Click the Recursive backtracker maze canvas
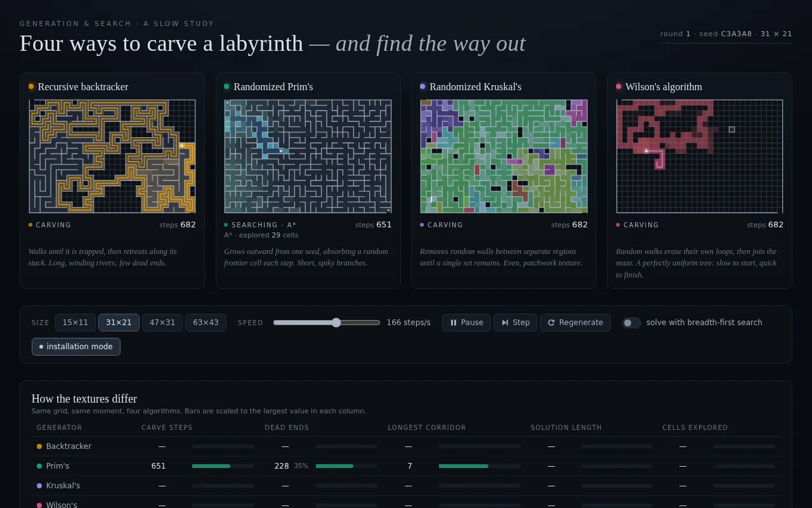 pos(112,156)
